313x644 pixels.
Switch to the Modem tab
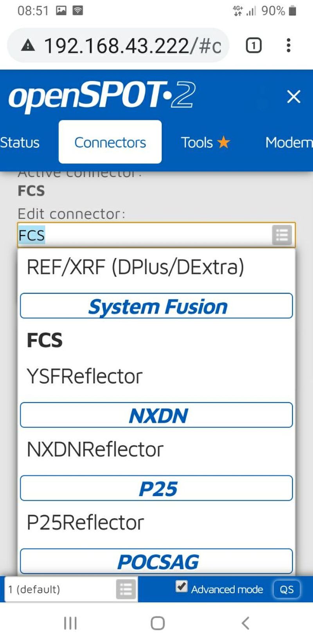tap(289, 142)
